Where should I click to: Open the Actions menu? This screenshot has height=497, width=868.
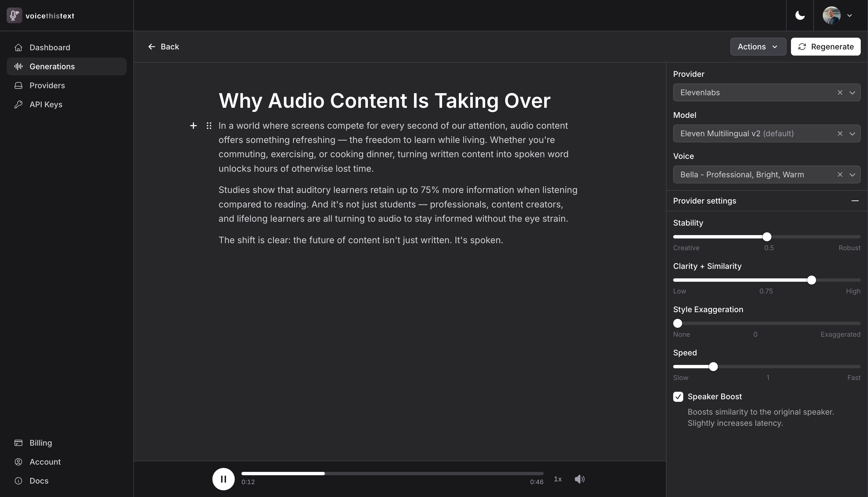pyautogui.click(x=758, y=47)
